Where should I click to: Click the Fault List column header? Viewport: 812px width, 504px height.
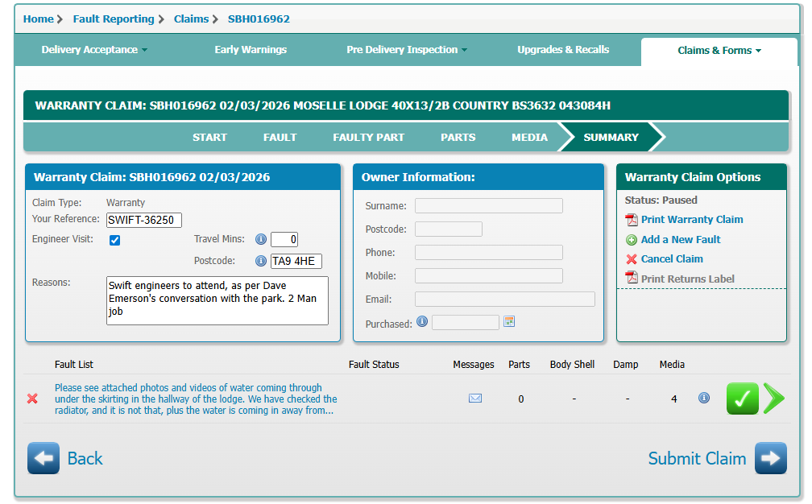[x=74, y=364]
